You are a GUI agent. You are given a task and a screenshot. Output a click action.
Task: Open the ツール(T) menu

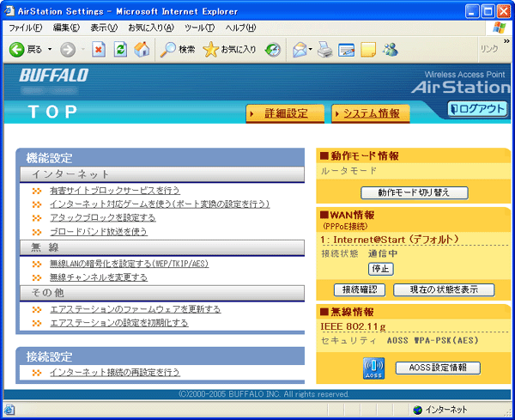point(199,27)
